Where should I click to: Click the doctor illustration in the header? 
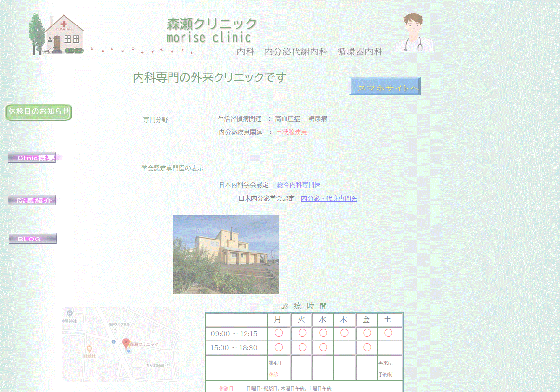click(414, 33)
